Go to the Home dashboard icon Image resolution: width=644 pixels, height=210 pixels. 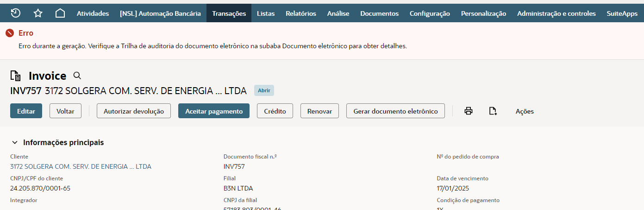point(60,13)
